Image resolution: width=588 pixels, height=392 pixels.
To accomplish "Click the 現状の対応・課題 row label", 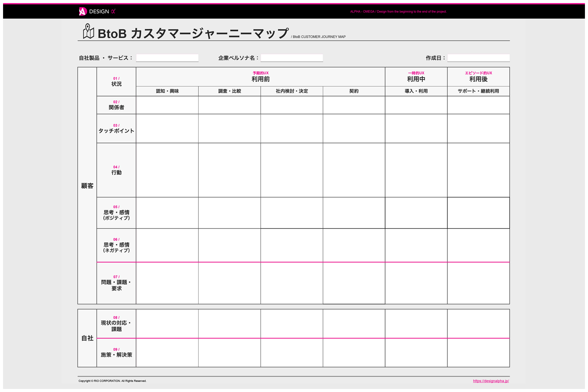I will pyautogui.click(x=116, y=324).
